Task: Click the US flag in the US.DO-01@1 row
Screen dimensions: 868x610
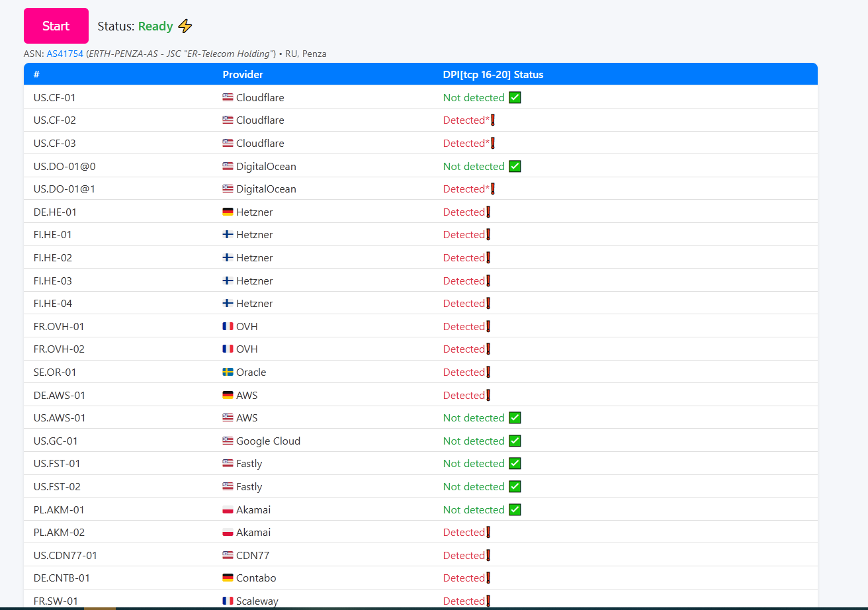Action: (x=228, y=189)
